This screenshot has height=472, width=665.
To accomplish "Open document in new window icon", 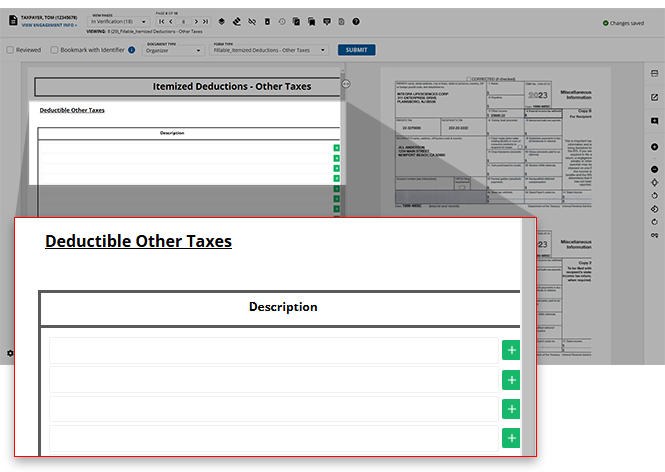I will [654, 97].
